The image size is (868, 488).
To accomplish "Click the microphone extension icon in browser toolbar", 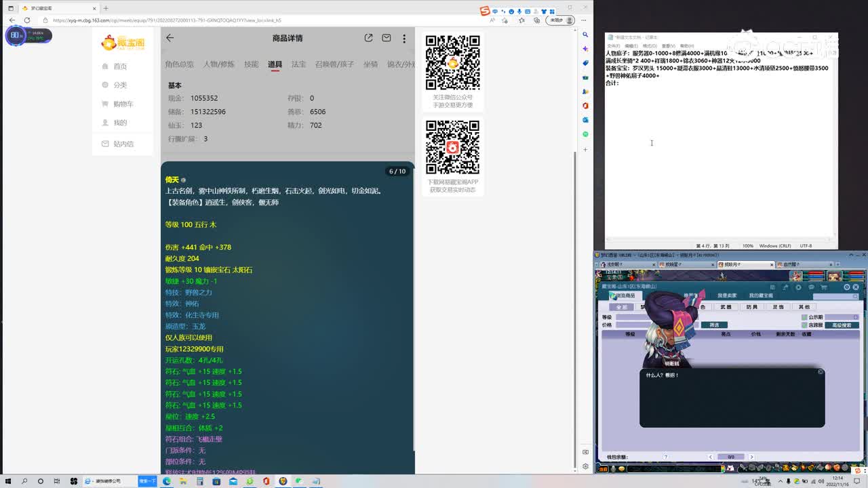I will [x=519, y=12].
